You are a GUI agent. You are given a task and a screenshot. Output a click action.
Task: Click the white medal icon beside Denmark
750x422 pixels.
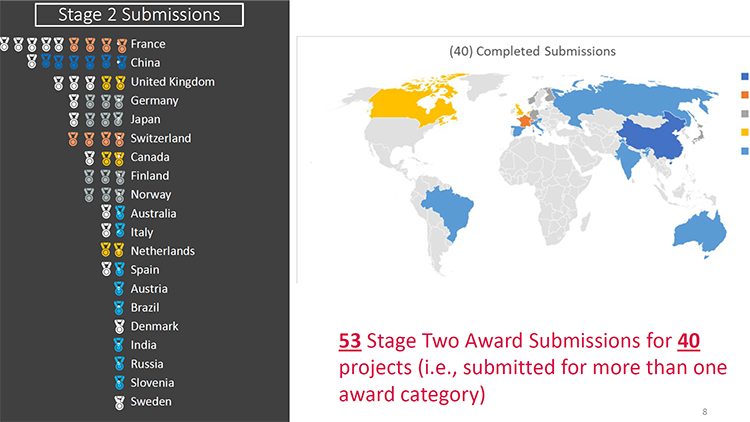coord(119,326)
